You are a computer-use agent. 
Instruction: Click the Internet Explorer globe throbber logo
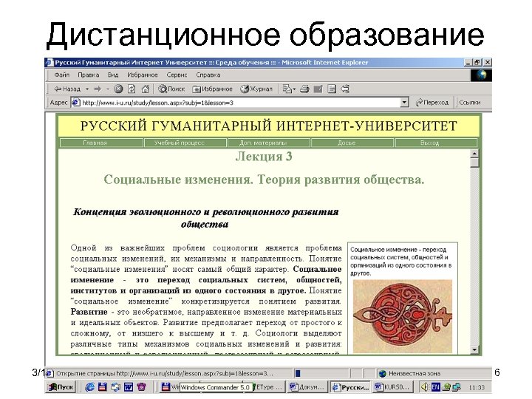tap(481, 75)
